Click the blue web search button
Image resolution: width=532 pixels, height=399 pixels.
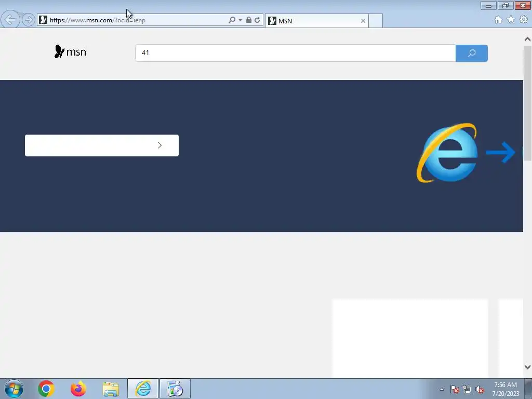click(x=472, y=53)
